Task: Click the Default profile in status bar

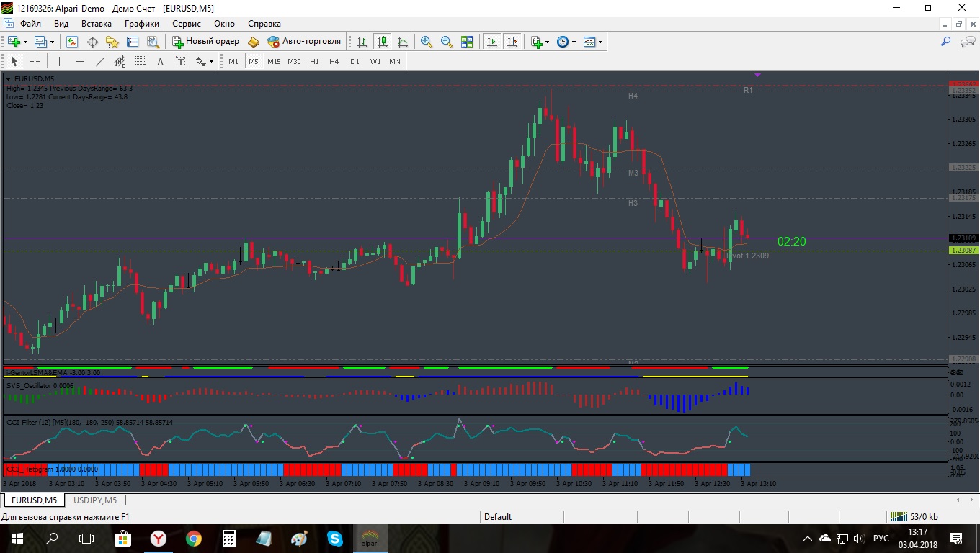Action: click(498, 516)
